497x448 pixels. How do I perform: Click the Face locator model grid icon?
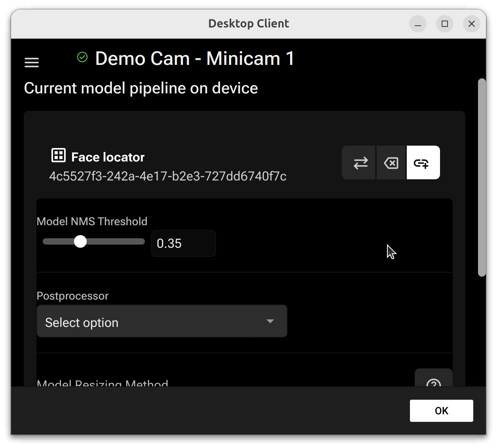[x=59, y=156]
